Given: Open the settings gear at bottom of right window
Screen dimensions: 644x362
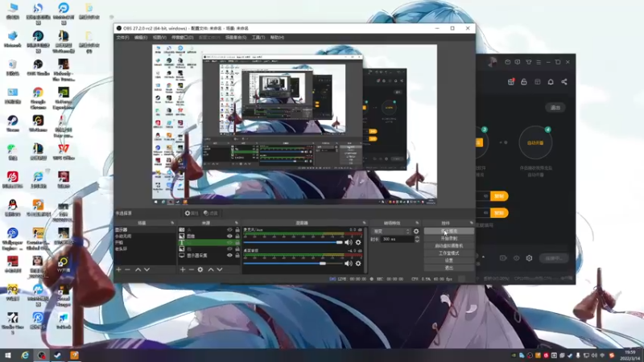Looking at the screenshot, I should tap(530, 258).
